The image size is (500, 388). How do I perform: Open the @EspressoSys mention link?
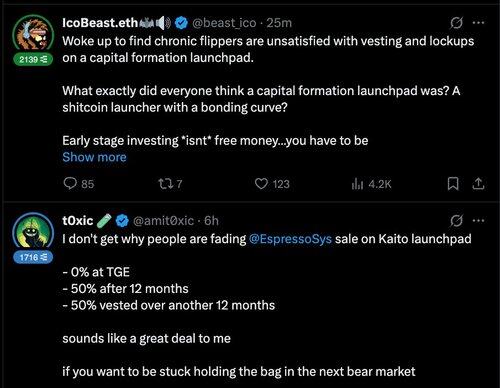(290, 239)
